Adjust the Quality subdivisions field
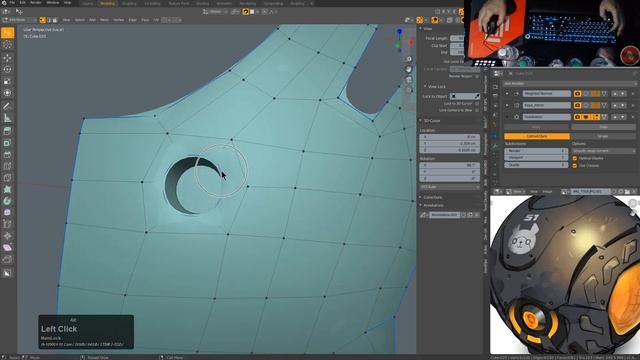Image resolution: width=640 pixels, height=360 pixels. pos(536,165)
